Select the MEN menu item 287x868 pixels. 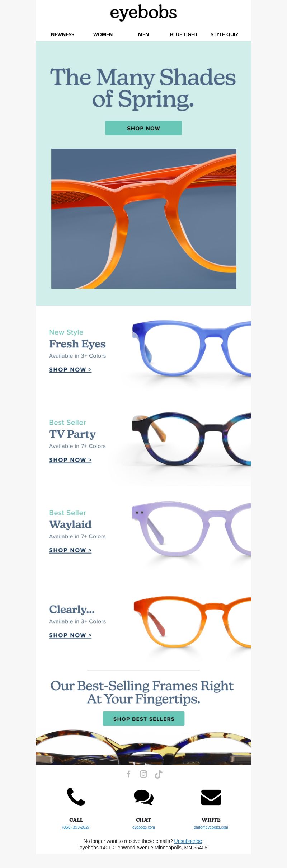point(143,34)
